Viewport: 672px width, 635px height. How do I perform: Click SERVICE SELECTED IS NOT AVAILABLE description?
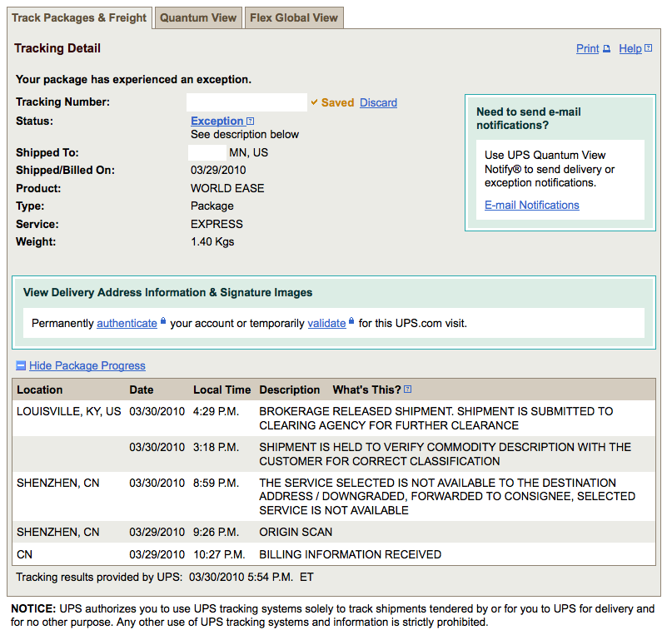point(447,497)
